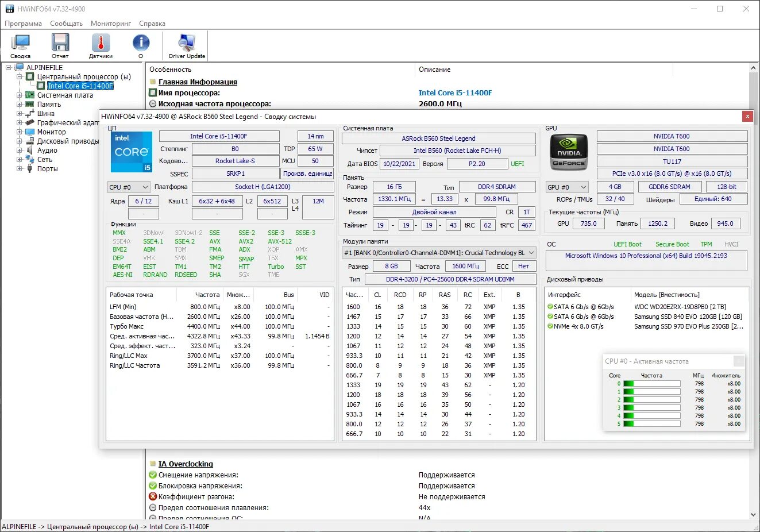This screenshot has height=532, width=760.
Task: Open the About info toolbar icon
Action: 141,46
